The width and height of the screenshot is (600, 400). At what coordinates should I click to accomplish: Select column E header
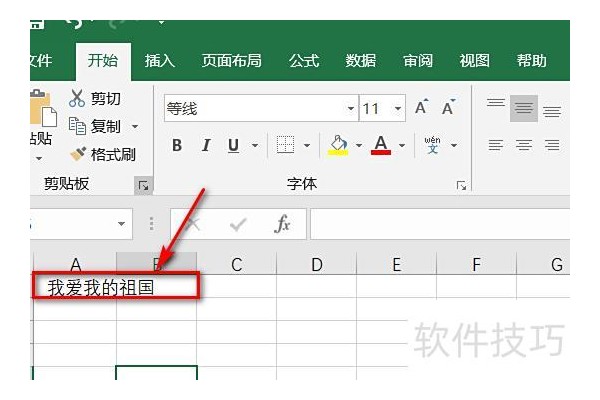click(x=396, y=264)
